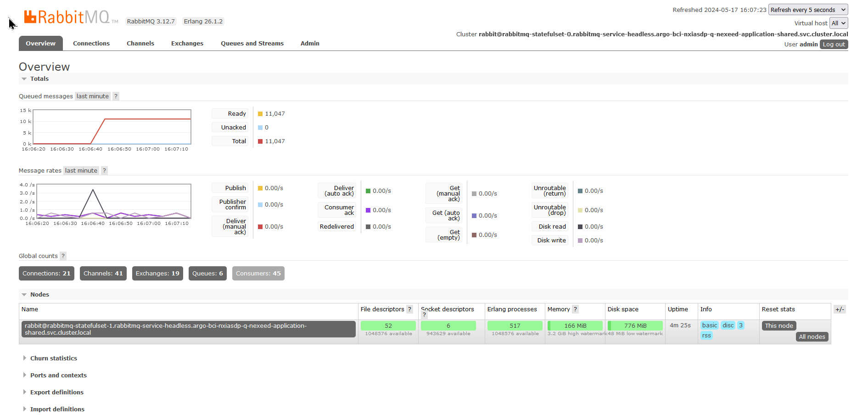Viewport: 868px width, 415px height.
Task: Click the Connections: 21 count button
Action: 46,274
